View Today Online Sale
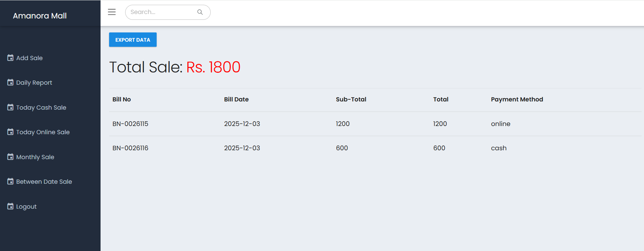This screenshot has height=251, width=644. (43, 132)
